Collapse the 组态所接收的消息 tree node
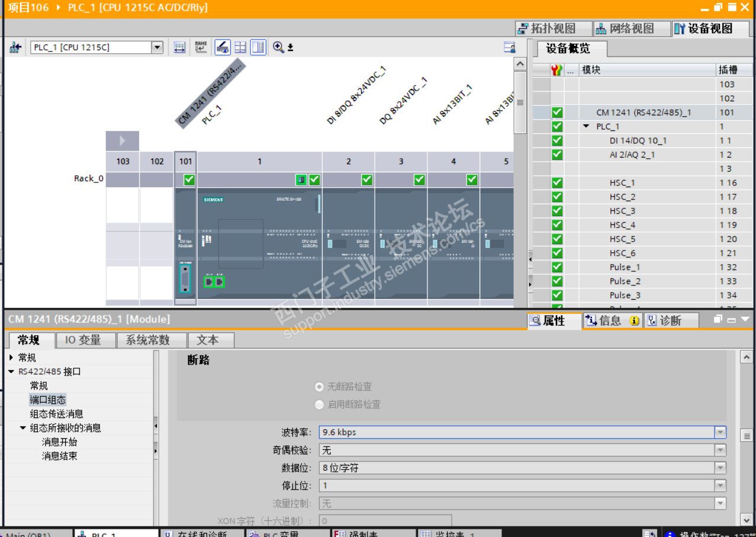 pyautogui.click(x=23, y=428)
